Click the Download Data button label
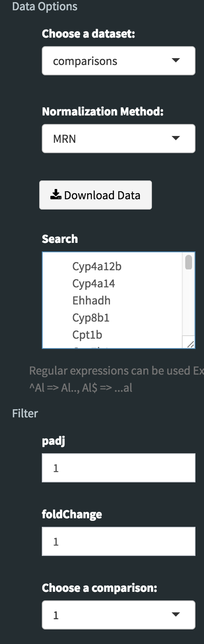Screen dimensions: 204x644 point(102,195)
